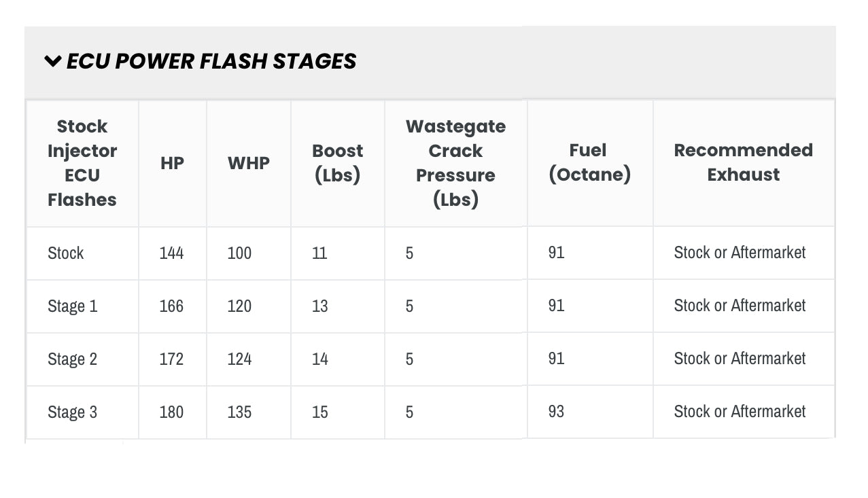Viewport: 868px width, 498px height.
Task: Click the ECU POWER FLASH STAGES heading
Action: pyautogui.click(x=211, y=61)
